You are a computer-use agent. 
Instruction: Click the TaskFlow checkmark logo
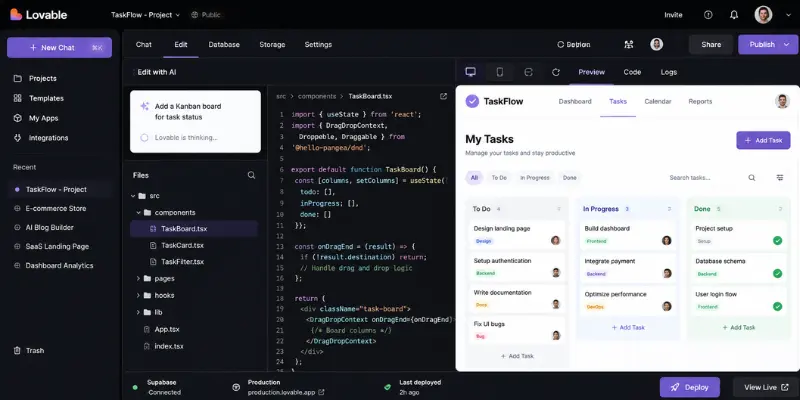point(472,101)
